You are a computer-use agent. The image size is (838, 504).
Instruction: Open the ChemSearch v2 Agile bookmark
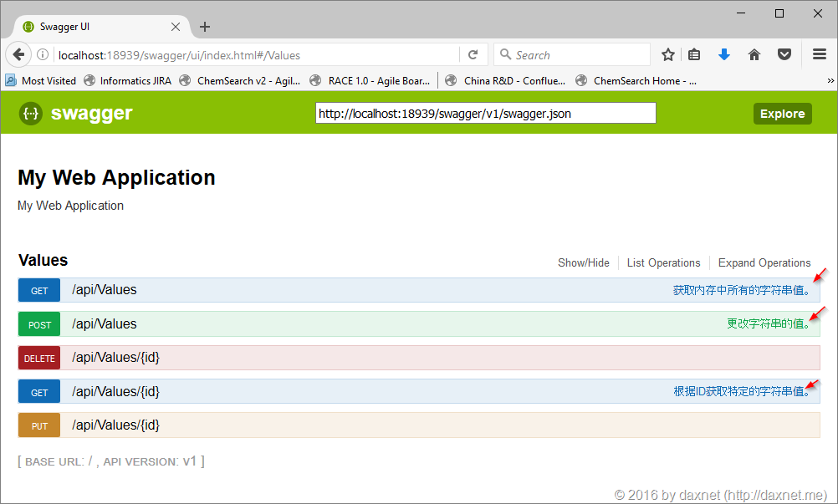pos(240,80)
